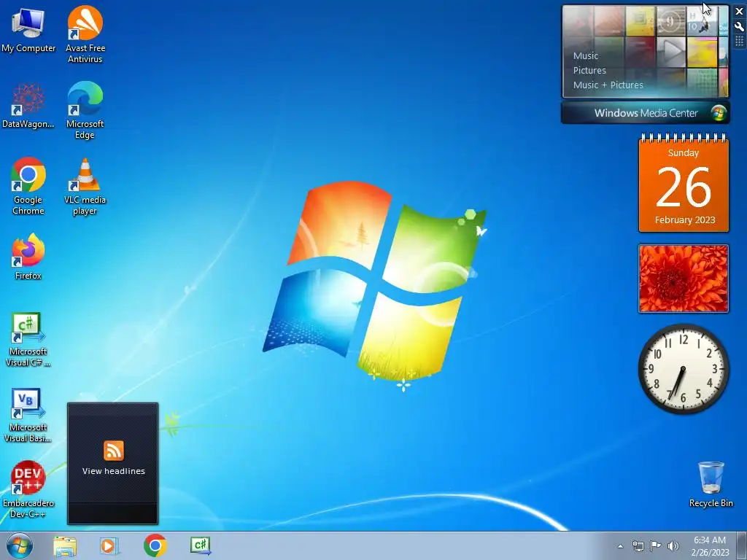747x560 pixels.
Task: Close the Media Center gadget
Action: click(740, 12)
